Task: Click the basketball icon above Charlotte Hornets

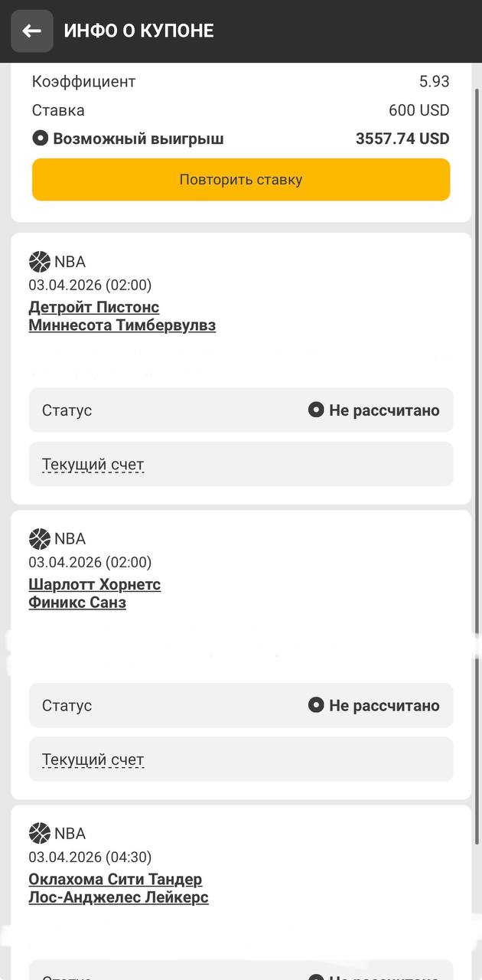Action: pos(39,539)
